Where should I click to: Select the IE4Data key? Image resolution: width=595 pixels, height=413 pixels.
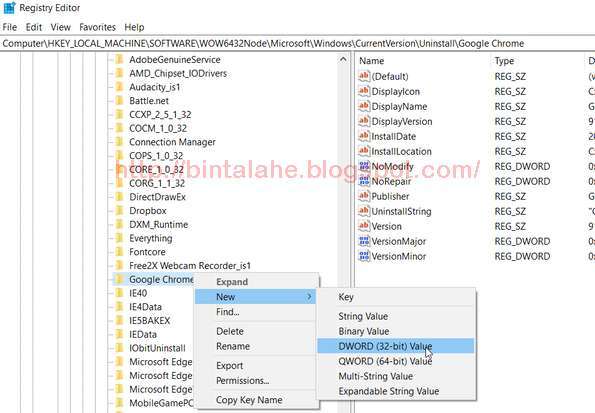coord(146,307)
